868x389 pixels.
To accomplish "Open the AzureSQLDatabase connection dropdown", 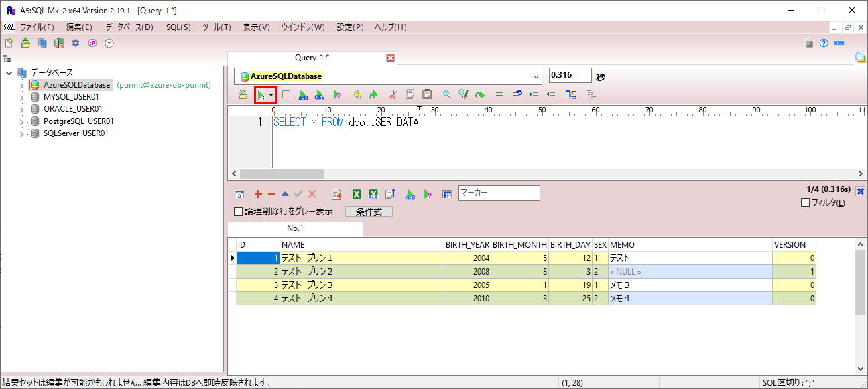I will coord(536,76).
